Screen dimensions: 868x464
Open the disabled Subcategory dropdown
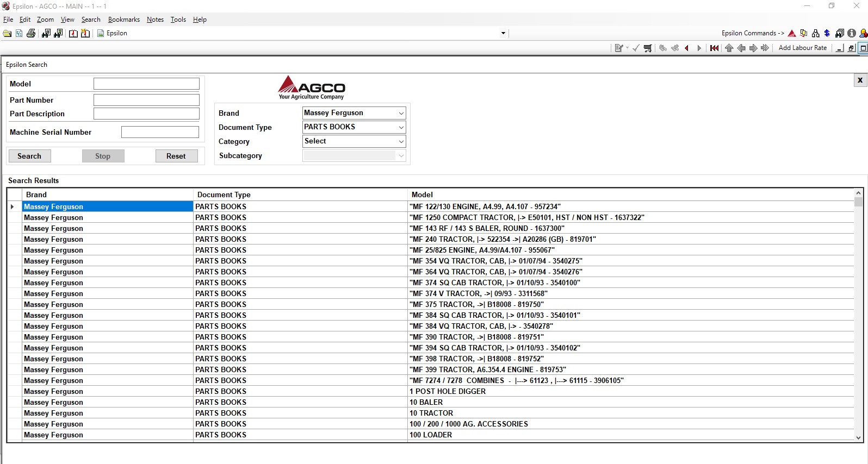click(354, 155)
